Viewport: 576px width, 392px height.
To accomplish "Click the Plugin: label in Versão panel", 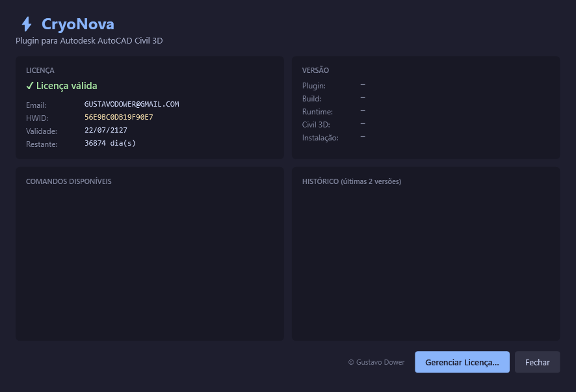I will click(314, 86).
